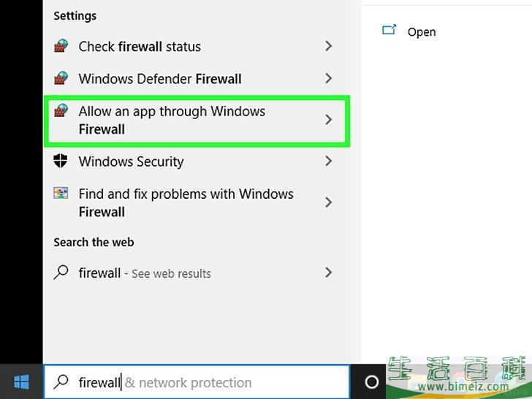Open the Windows Start menu
Screen dimensions: 532x399
coord(21,382)
